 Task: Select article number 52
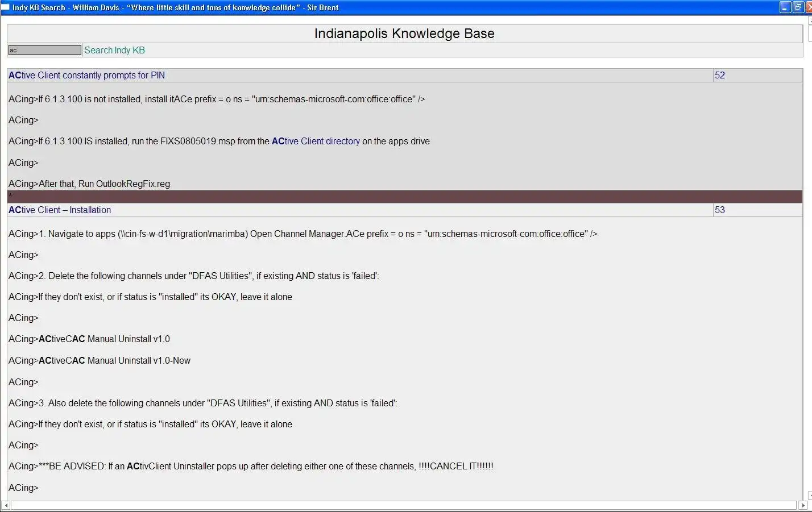click(x=719, y=75)
